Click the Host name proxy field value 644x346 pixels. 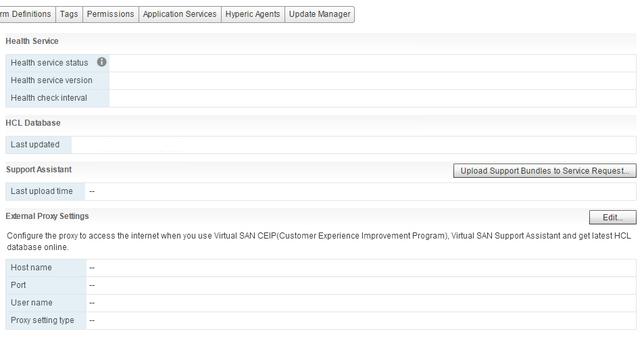[x=92, y=268]
